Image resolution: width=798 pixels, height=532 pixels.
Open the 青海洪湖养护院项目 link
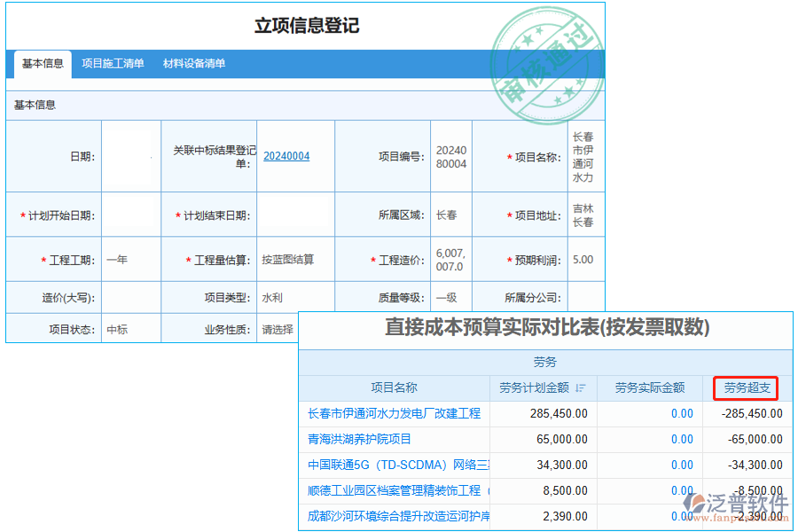pyautogui.click(x=359, y=439)
